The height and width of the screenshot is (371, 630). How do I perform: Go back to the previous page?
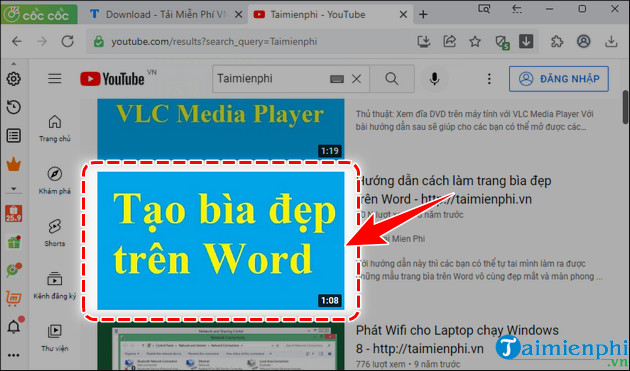(x=16, y=41)
